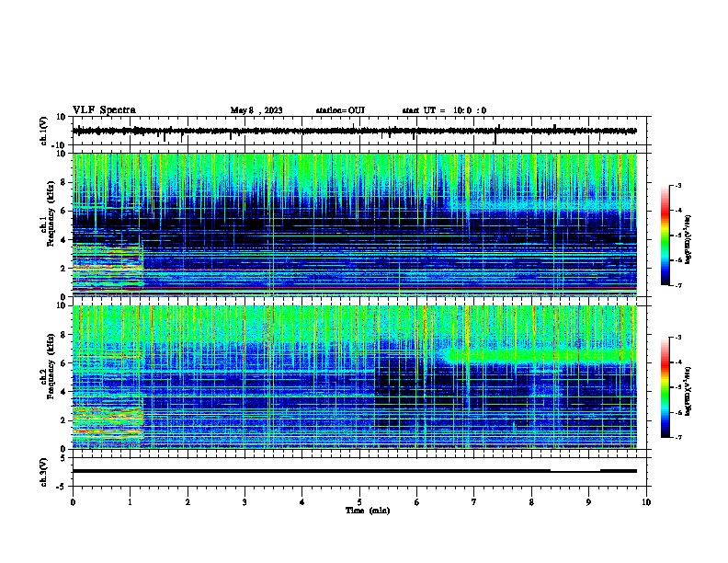The height and width of the screenshot is (563, 728).
Task: Click the noisy low-frequency patch at ch.1 spectrogram start
Action: click(x=108, y=269)
